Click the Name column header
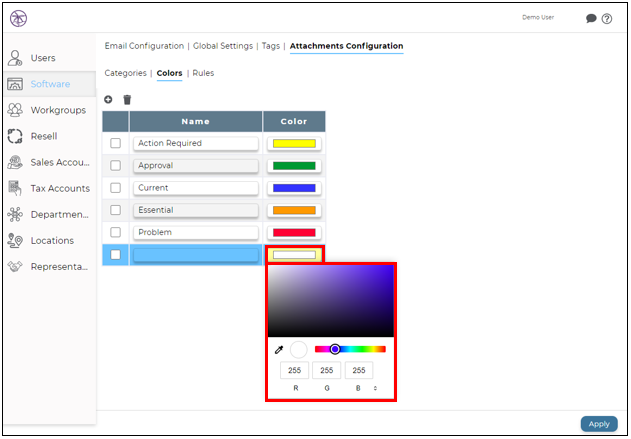Viewport: 631px width, 439px height. pyautogui.click(x=196, y=122)
